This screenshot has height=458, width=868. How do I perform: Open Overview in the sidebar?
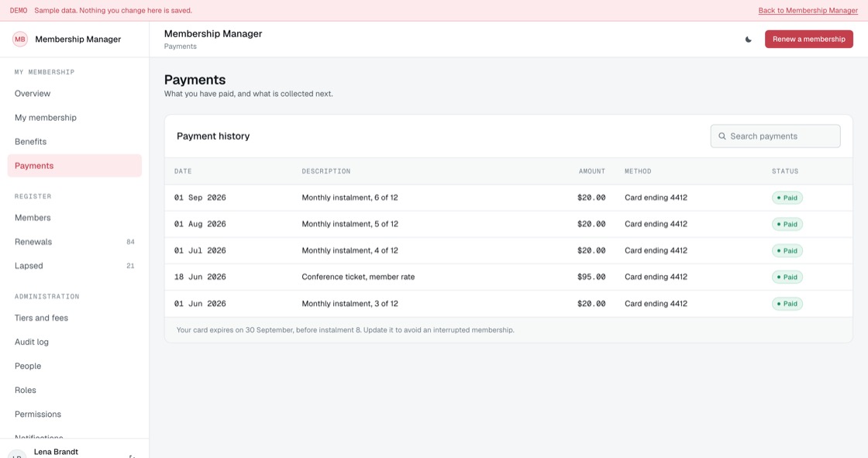74,94
